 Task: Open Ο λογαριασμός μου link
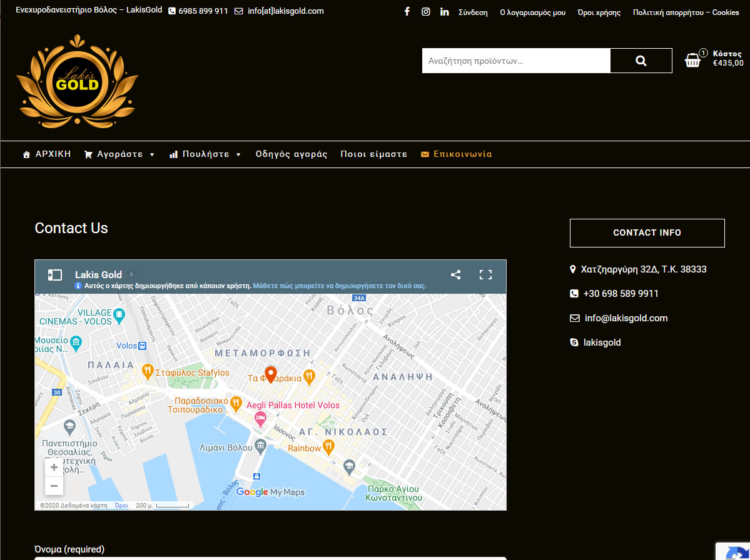[x=532, y=12]
